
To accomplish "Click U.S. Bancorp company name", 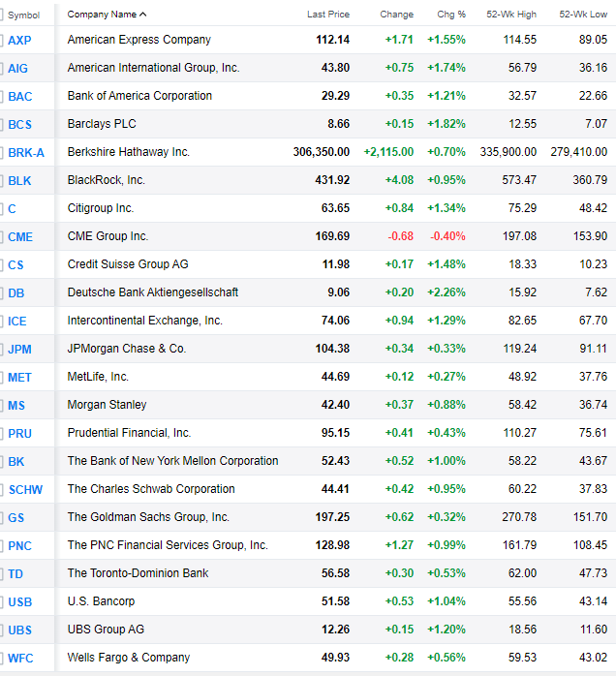I will tap(101, 601).
